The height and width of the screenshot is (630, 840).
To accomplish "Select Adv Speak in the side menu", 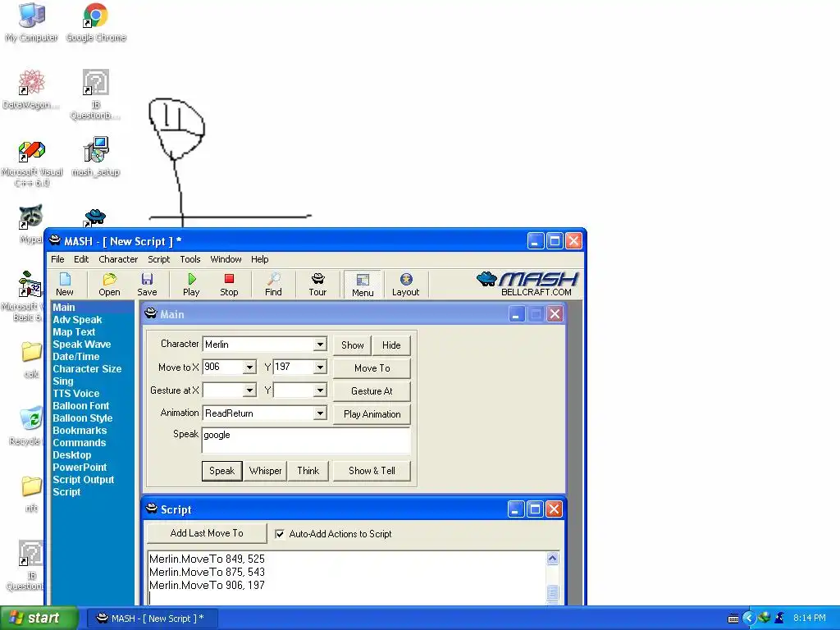I will 77,320.
